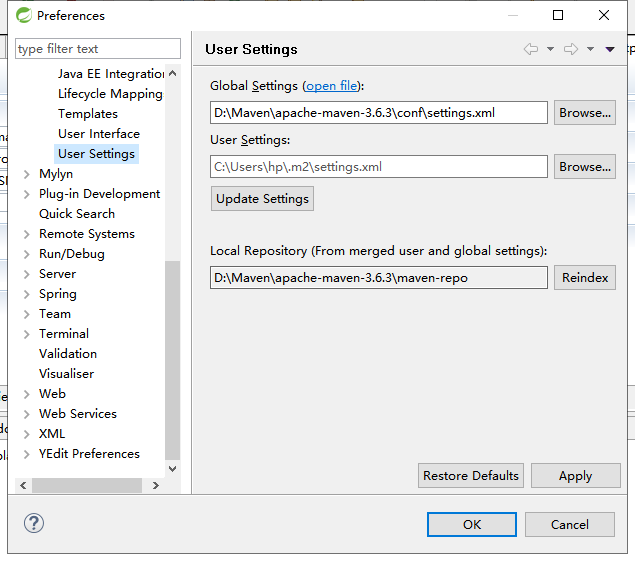Screen dimensions: 635x561
Task: Open the back history dropdown arrow
Action: click(x=550, y=49)
